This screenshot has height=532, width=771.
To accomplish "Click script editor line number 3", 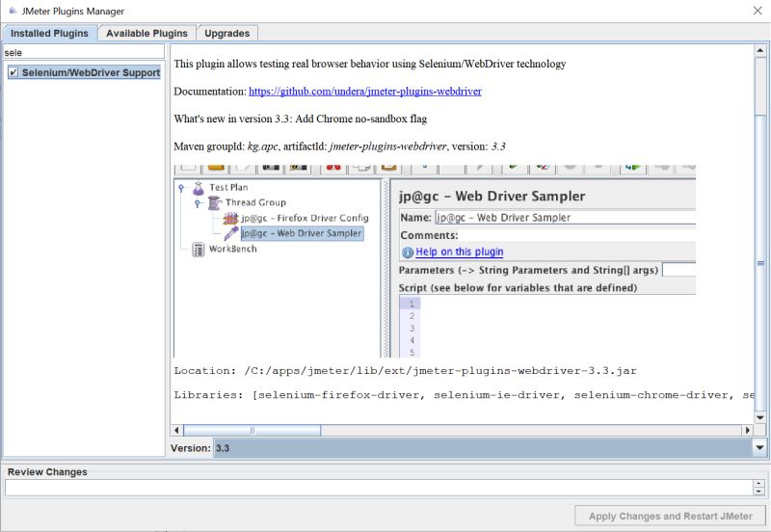I will 412,328.
